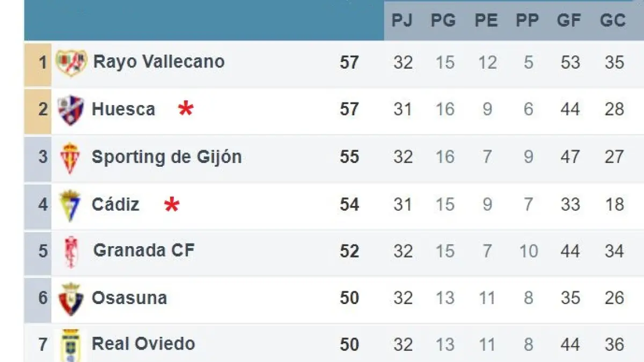
Task: Open the Sporting de Gijón team link
Action: click(166, 157)
